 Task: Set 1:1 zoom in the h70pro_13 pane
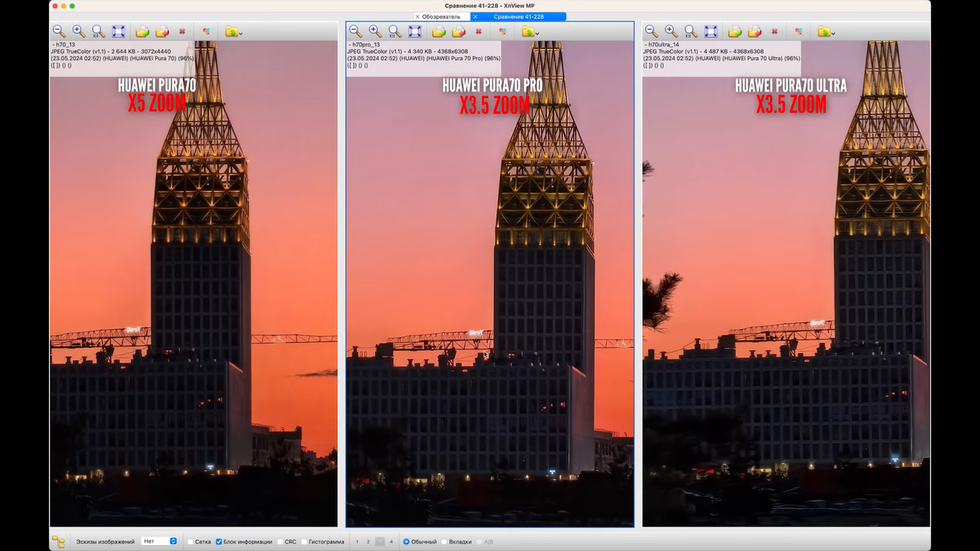(x=394, y=31)
